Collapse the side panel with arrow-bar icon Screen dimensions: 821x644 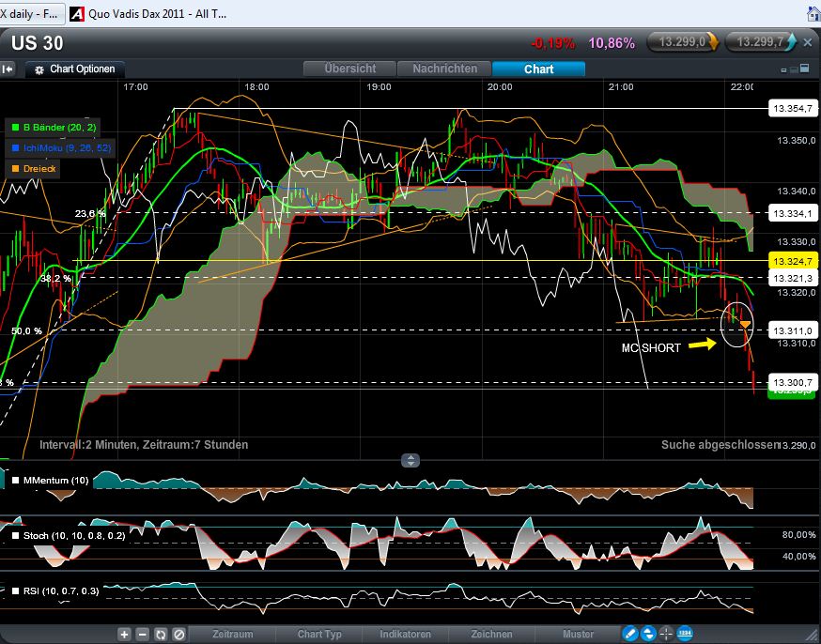pyautogui.click(x=8, y=69)
